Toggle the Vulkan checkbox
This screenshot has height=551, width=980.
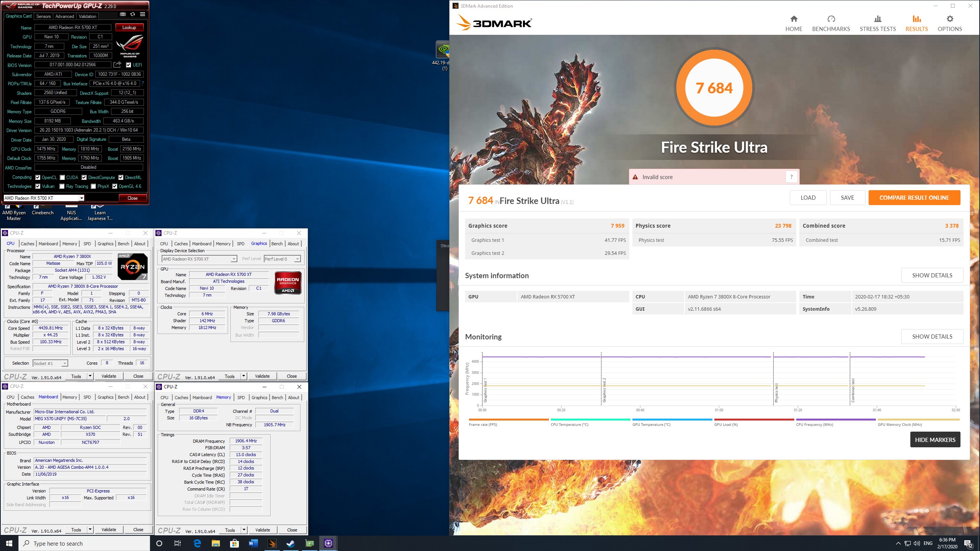tap(38, 186)
